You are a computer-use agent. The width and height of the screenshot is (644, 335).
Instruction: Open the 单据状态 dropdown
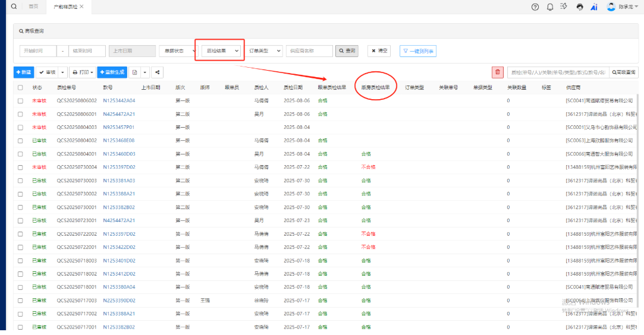pyautogui.click(x=177, y=51)
